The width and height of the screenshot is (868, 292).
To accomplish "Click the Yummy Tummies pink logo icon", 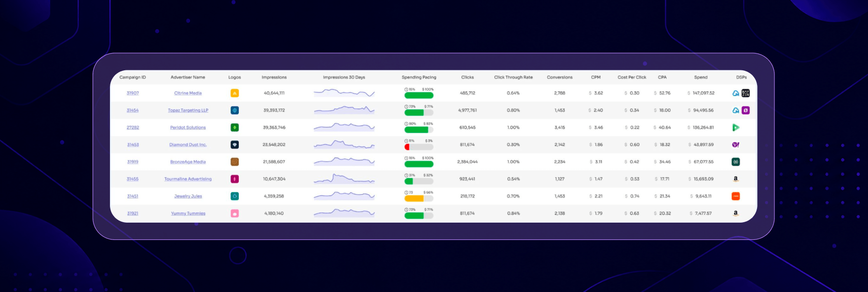I will pyautogui.click(x=235, y=213).
